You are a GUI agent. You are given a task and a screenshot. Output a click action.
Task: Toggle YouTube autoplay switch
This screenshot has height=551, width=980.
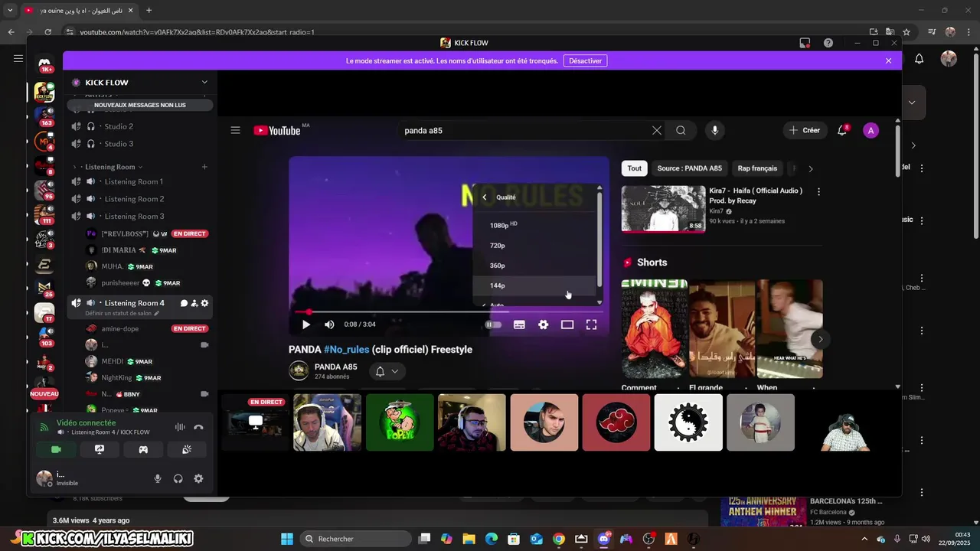point(494,324)
